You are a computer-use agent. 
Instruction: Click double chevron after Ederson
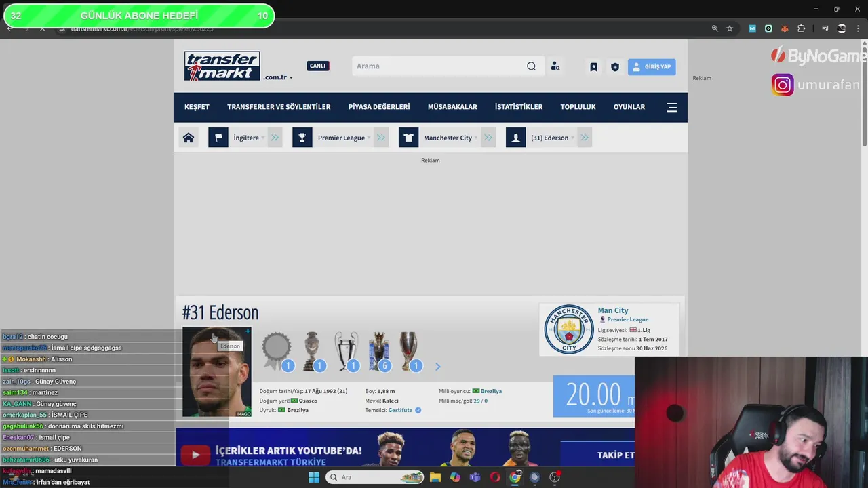pyautogui.click(x=585, y=138)
